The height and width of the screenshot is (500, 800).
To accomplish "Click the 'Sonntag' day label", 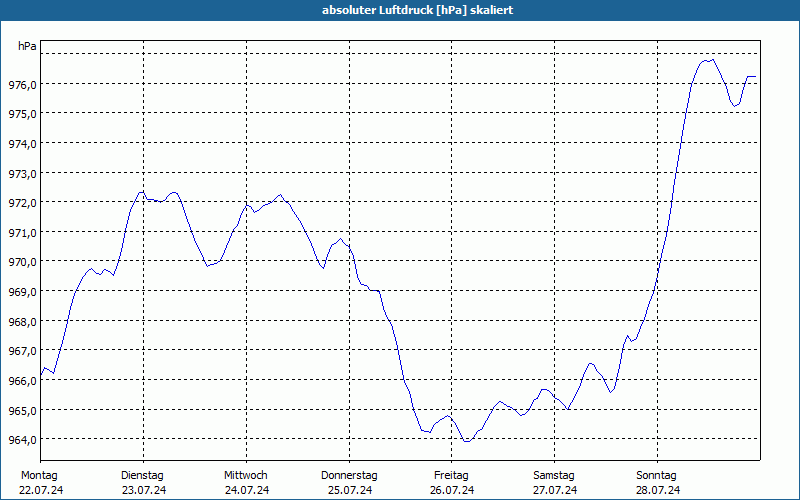I will [657, 476].
